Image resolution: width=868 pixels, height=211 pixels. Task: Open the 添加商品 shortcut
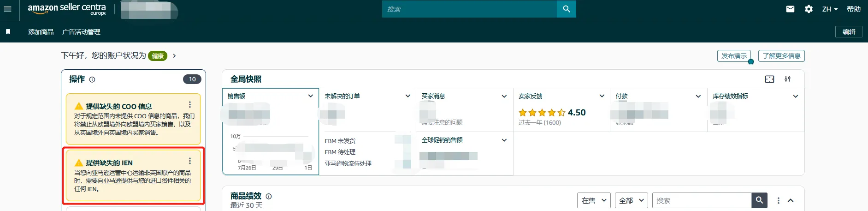[41, 32]
